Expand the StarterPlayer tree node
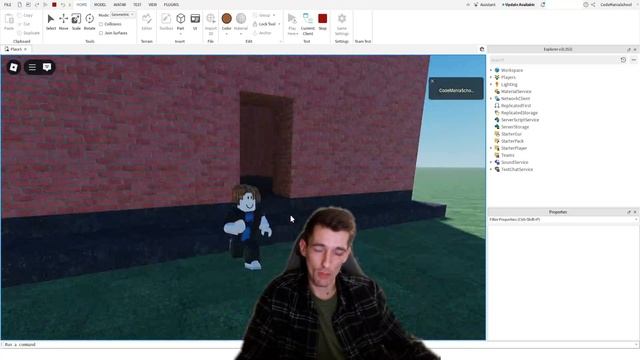Image resolution: width=640 pixels, height=360 pixels. click(x=491, y=148)
